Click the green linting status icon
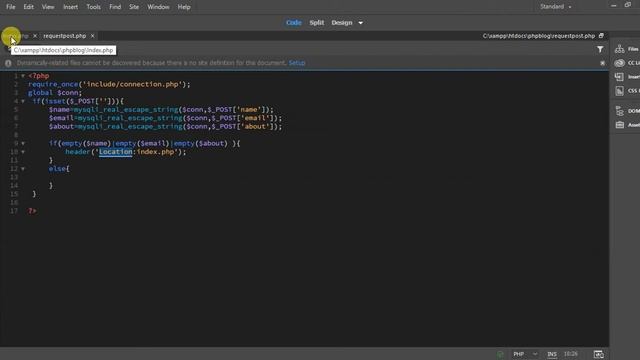This screenshot has width=640, height=360. coord(500,354)
